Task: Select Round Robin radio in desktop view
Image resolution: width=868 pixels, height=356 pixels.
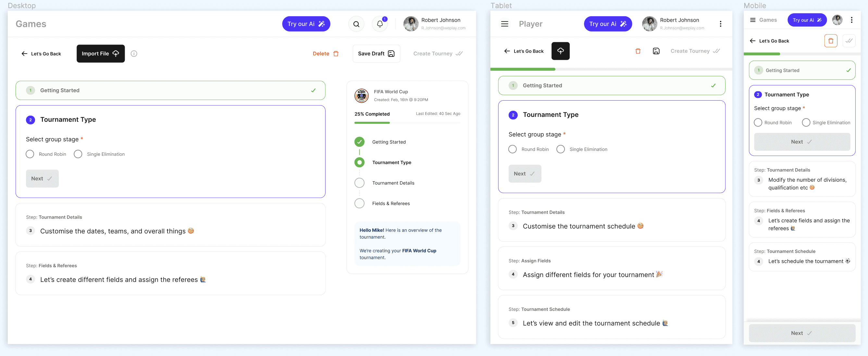Action: pos(30,154)
